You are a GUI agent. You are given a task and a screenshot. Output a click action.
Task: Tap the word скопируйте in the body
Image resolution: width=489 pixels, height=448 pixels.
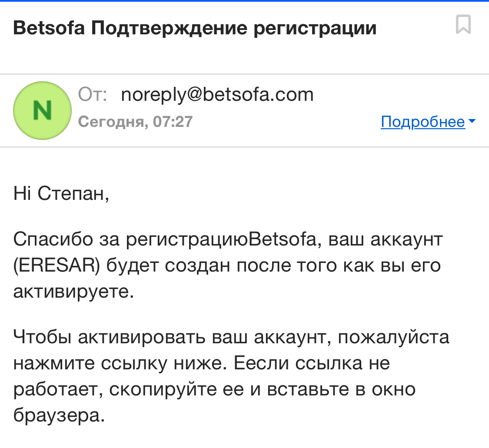tap(166, 389)
